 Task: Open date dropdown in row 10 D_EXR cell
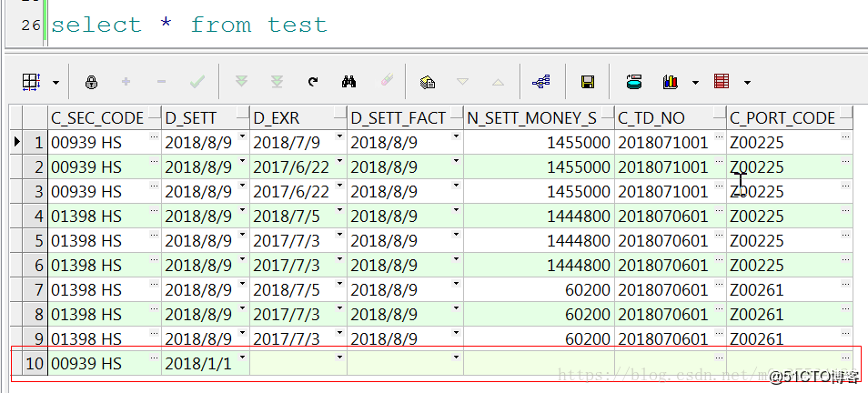tap(340, 357)
